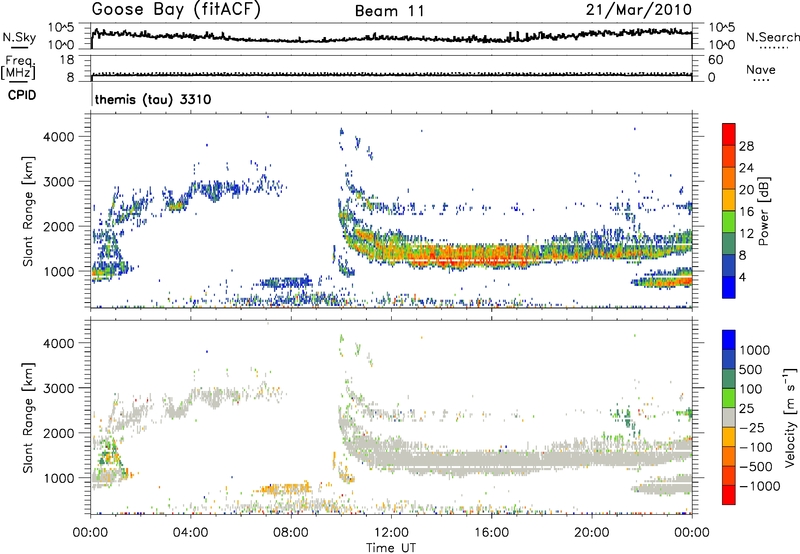The image size is (800, 554).
Task: Select the "20:00" time tick label
Action: tap(591, 533)
